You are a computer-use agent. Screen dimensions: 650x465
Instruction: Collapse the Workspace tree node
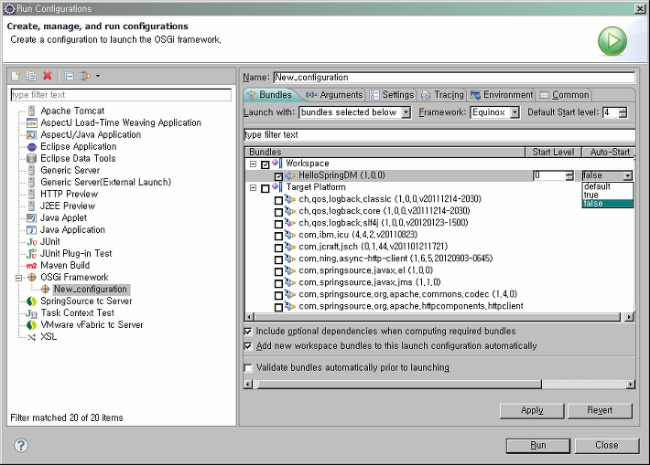coord(253,164)
